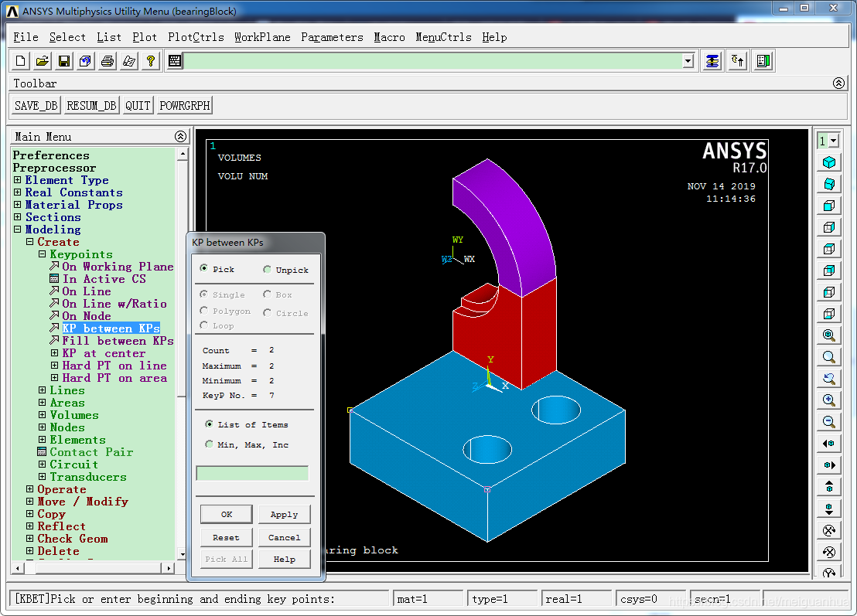Image resolution: width=857 pixels, height=616 pixels.
Task: Open the WorkPlane menu
Action: pos(262,37)
